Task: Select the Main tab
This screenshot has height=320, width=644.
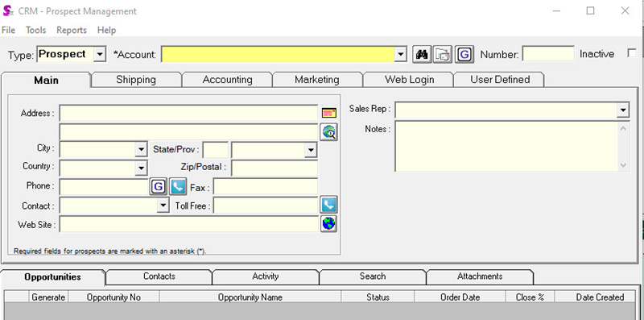Action: 46,81
